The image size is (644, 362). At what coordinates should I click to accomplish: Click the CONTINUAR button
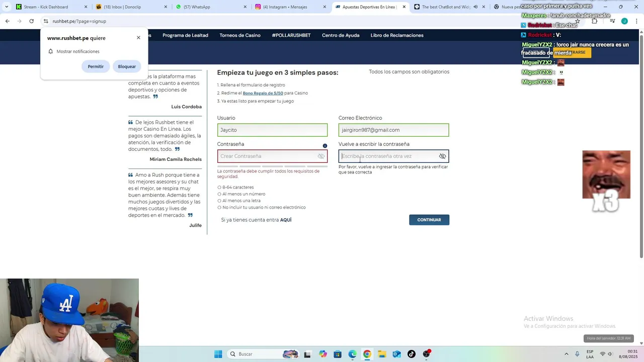point(429,220)
